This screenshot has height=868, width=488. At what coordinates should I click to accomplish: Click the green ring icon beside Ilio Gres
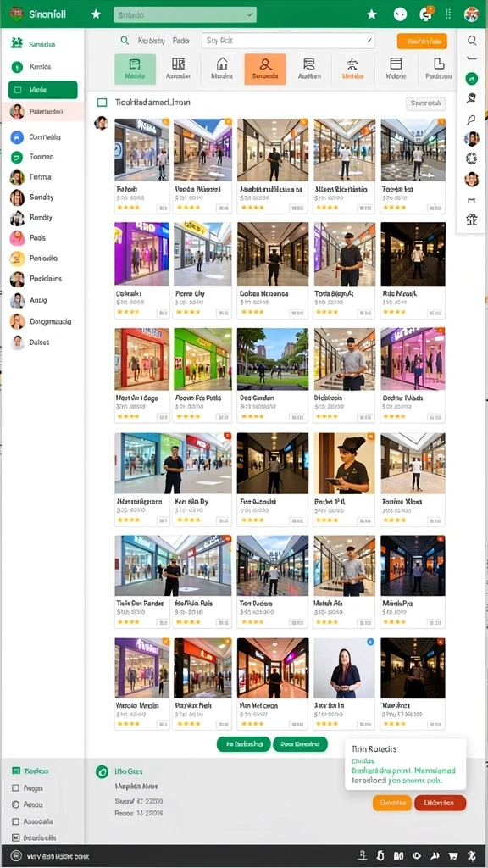click(x=102, y=771)
